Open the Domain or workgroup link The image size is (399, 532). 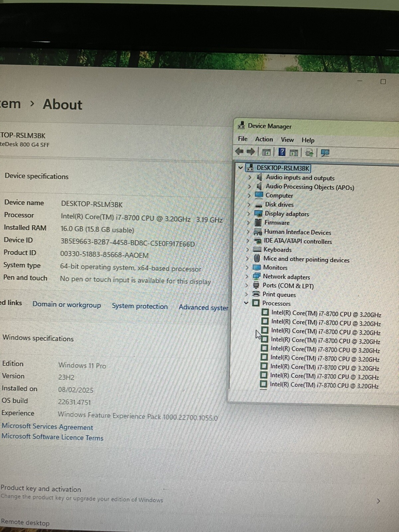(66, 305)
